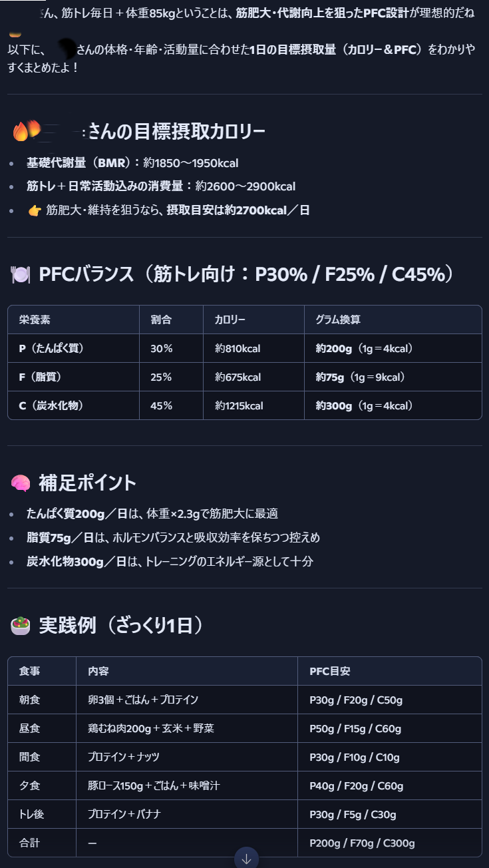Screen dimensions: 489x868
Task: Click the 割合 column header
Action: pyautogui.click(x=161, y=320)
